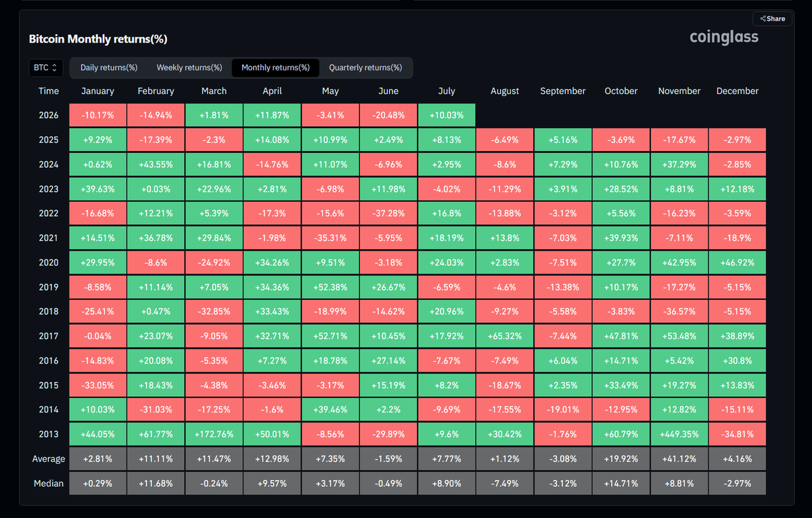This screenshot has height=518, width=812.
Task: Click the April column header
Action: click(272, 91)
